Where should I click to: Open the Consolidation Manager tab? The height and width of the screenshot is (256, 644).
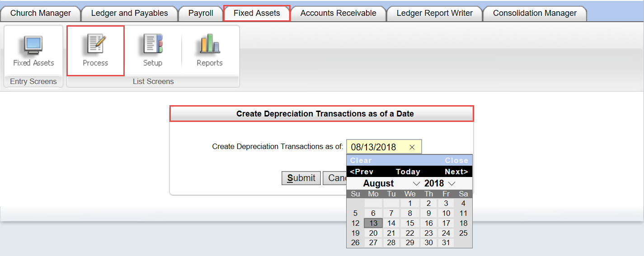(x=535, y=13)
